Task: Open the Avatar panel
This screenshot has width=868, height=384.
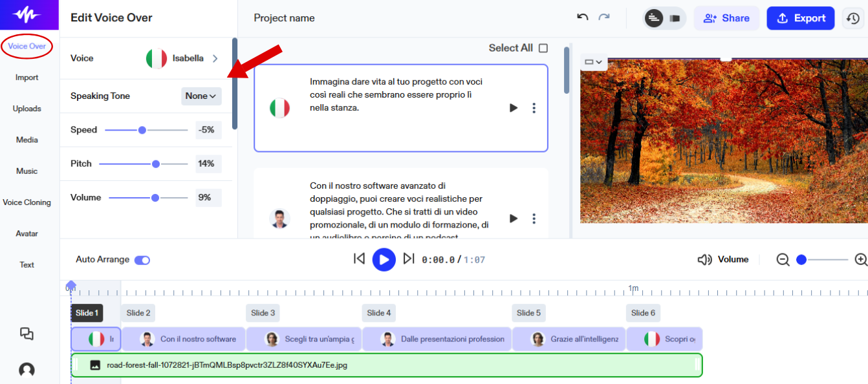Action: pos(26,233)
